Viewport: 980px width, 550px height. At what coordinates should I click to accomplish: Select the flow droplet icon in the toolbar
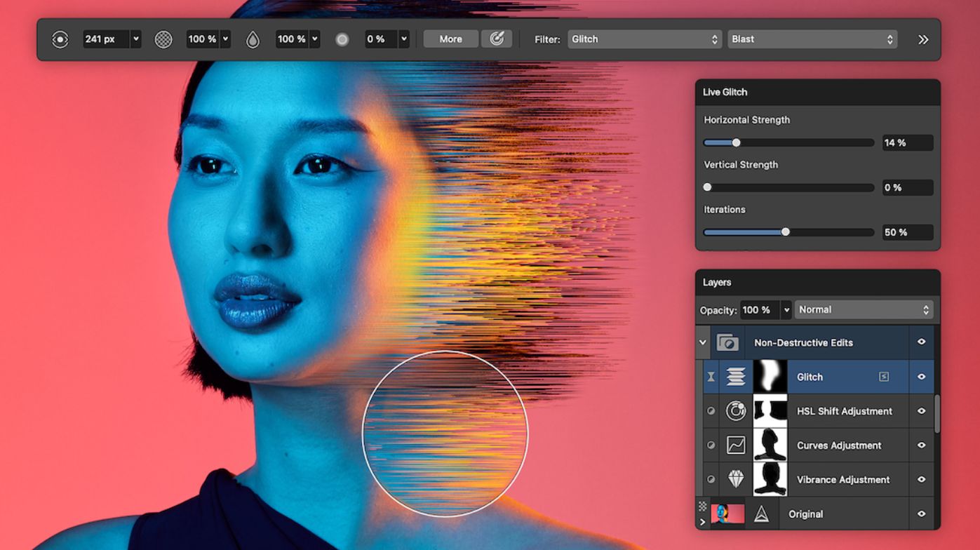click(x=253, y=39)
